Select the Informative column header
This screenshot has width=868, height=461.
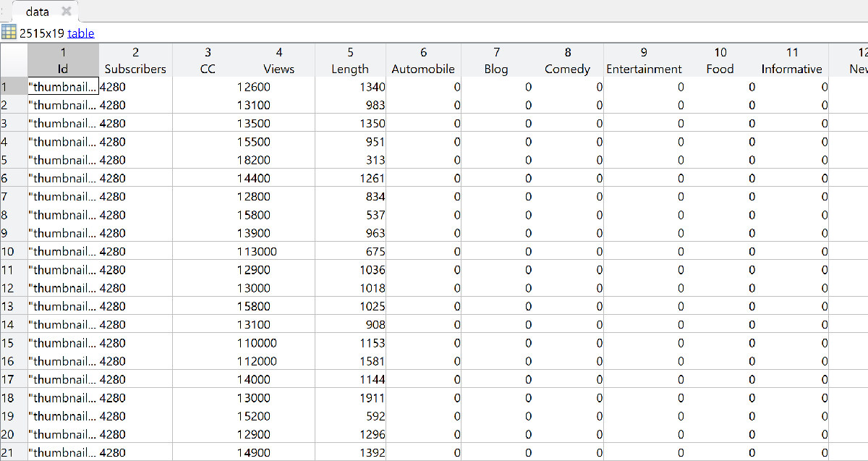click(791, 61)
